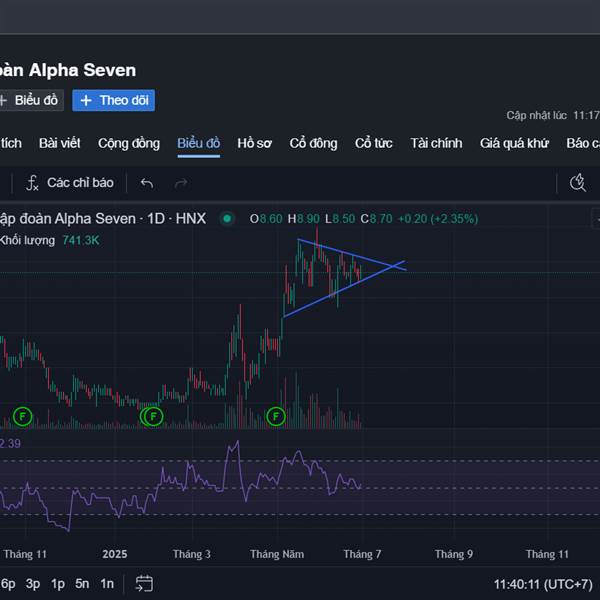Click the Tháng 9 time axis label
The width and height of the screenshot is (600, 600).
click(454, 554)
